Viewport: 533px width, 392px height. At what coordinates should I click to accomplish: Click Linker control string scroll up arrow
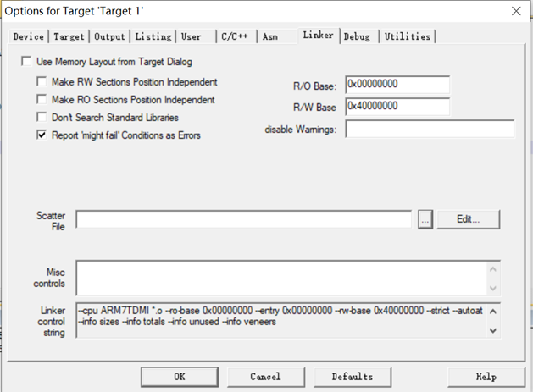(493, 312)
